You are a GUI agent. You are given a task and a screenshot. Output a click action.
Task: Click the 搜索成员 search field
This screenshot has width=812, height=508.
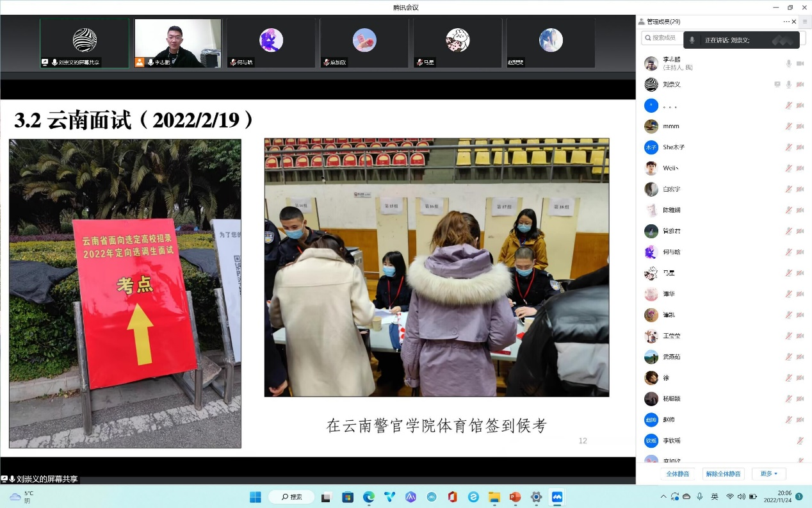click(663, 38)
